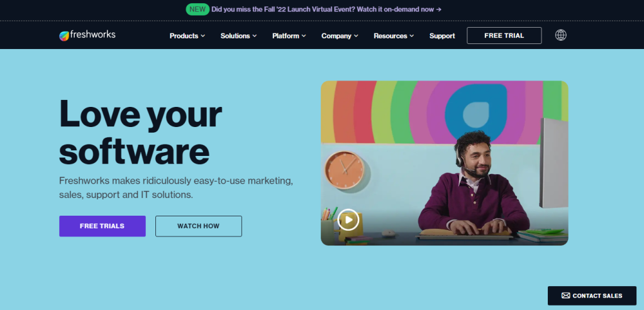
Task: Play the hero video
Action: coord(348,219)
